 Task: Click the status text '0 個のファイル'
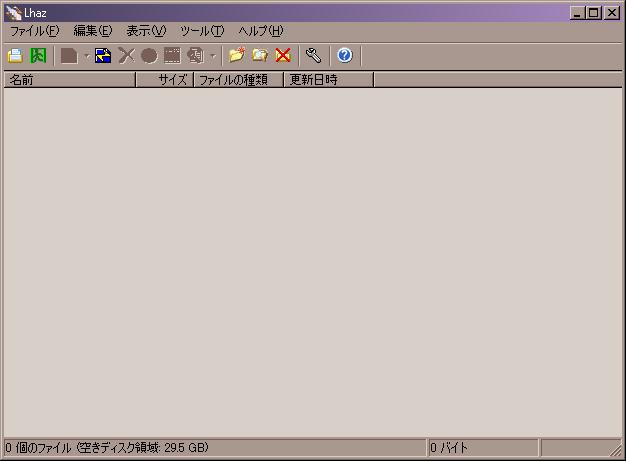coord(38,448)
